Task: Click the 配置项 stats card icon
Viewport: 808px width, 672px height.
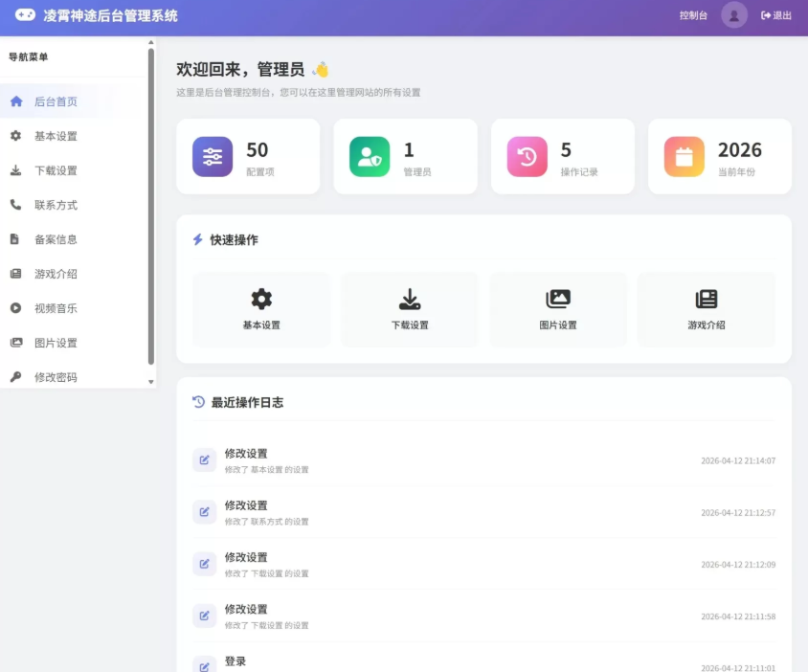Action: pos(211,155)
